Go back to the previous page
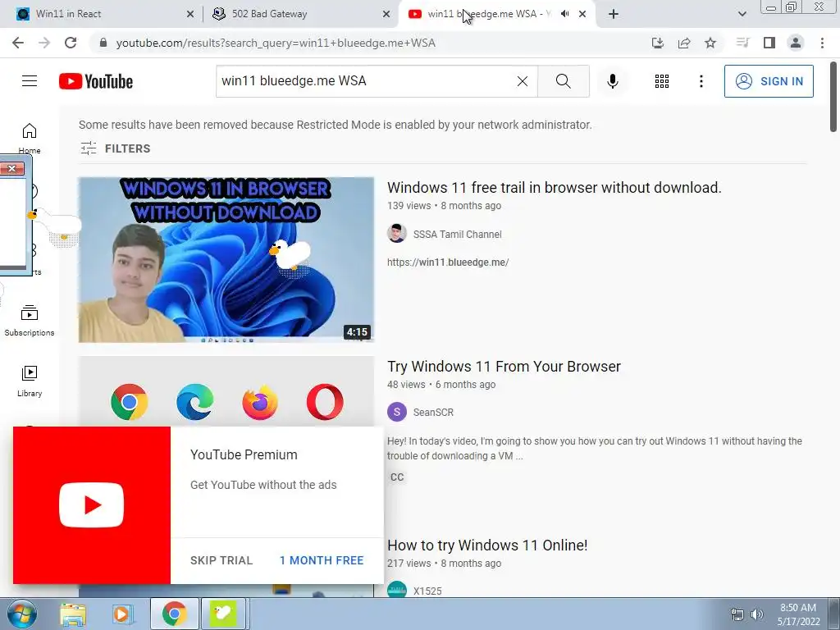Screen dimensions: 840x630 click(x=18, y=43)
